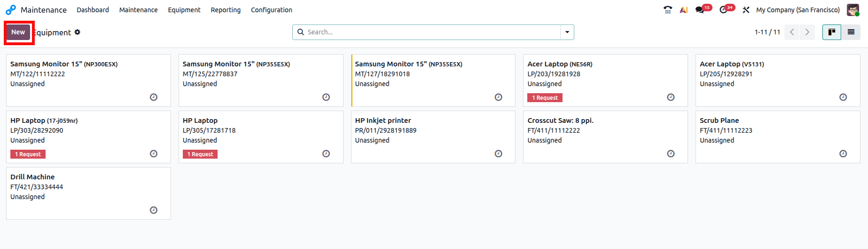Click serial number LP/303/28292090

37,130
